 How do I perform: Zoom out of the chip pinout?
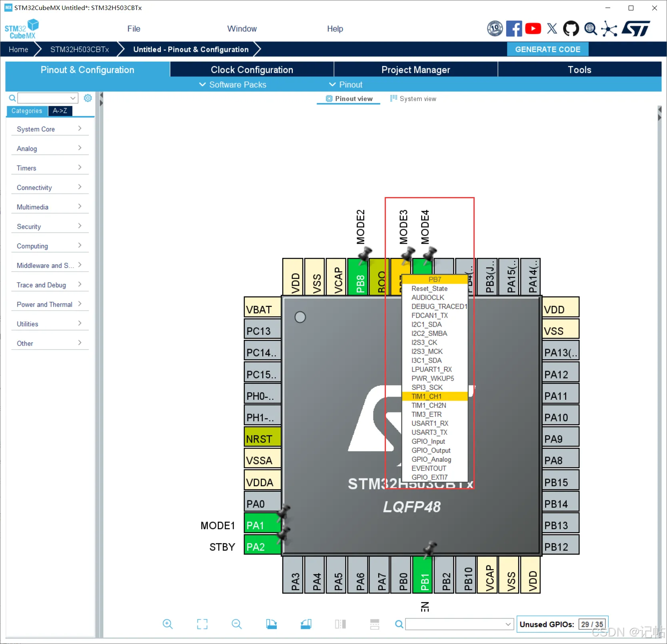pos(237,624)
